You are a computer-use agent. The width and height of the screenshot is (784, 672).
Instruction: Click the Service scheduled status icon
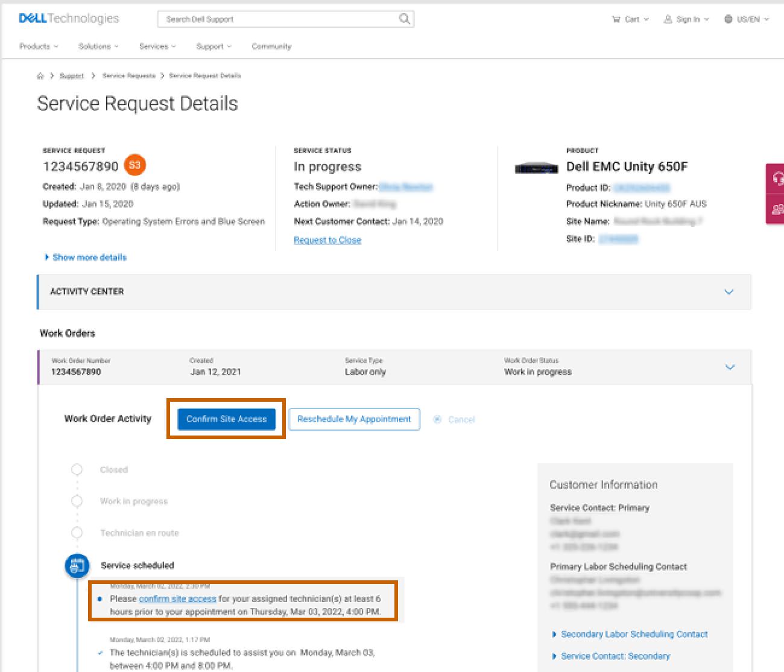[x=77, y=566]
